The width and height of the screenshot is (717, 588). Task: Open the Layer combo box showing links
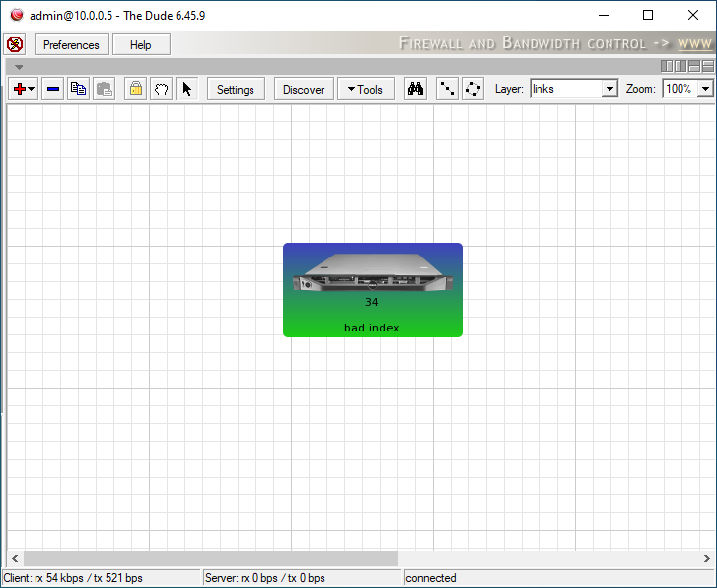[574, 89]
